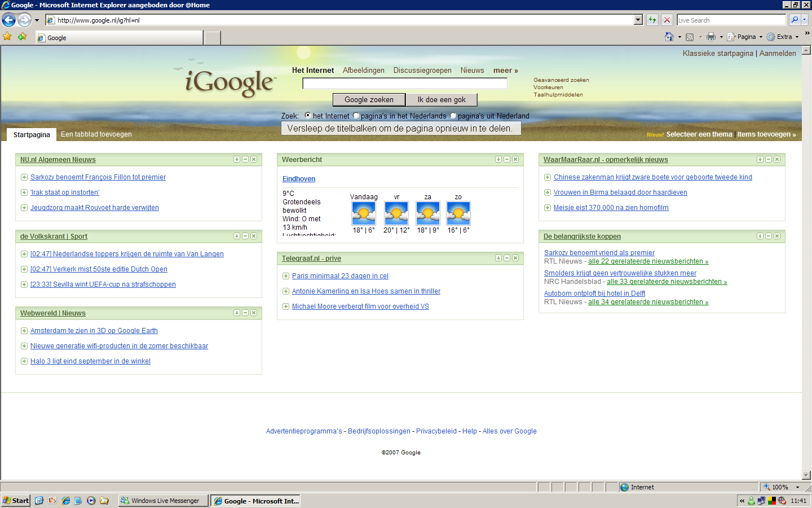
Task: Expand the 'Irak staat op instorten' news item
Action: tap(24, 192)
